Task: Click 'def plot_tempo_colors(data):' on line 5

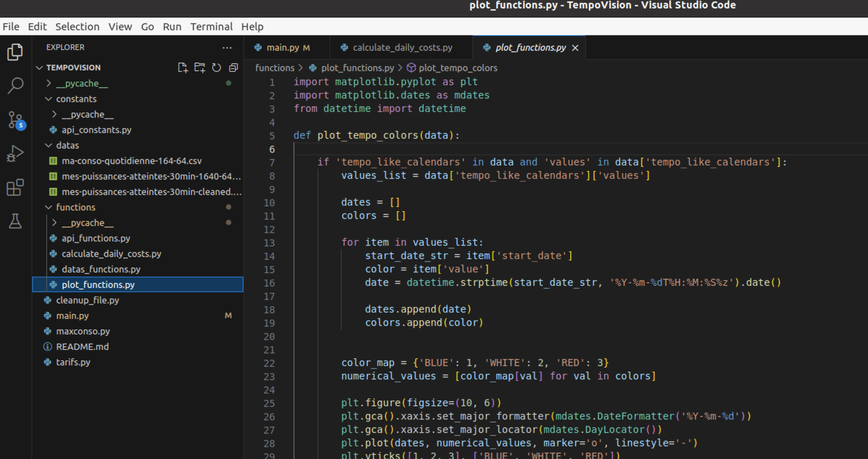Action: [x=377, y=136]
